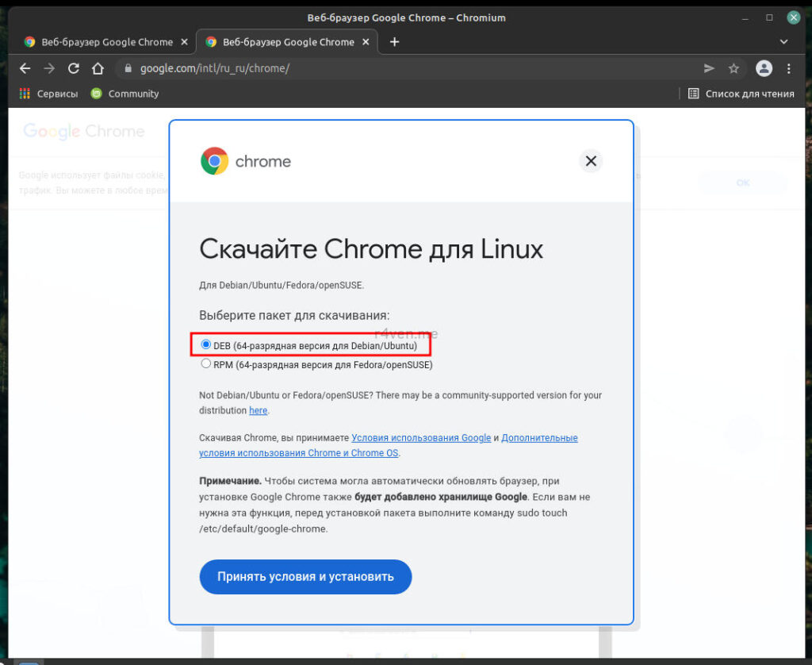
Task: Bookmark this page with the star icon
Action: [x=733, y=68]
